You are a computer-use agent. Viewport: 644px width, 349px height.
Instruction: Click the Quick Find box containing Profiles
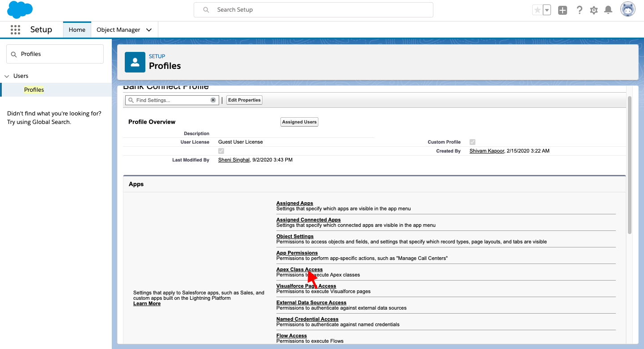click(x=55, y=54)
